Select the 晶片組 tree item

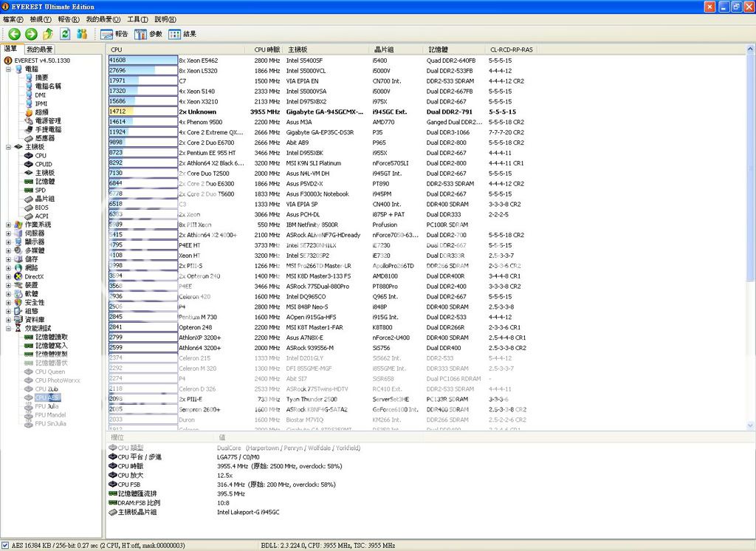(x=44, y=199)
